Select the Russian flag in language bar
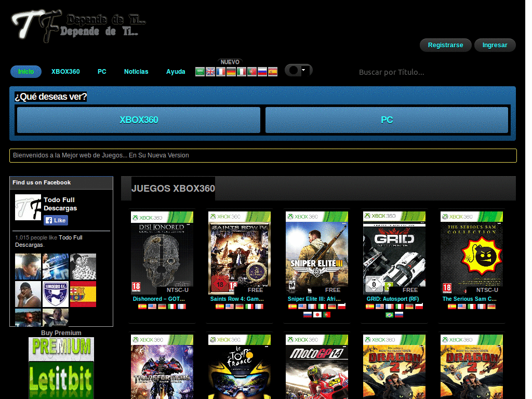532x399 pixels. point(262,72)
